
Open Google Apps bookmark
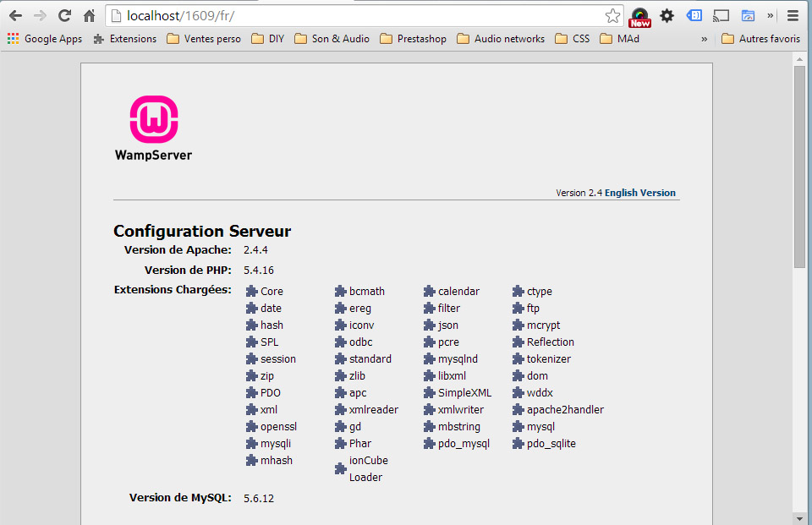[x=45, y=39]
